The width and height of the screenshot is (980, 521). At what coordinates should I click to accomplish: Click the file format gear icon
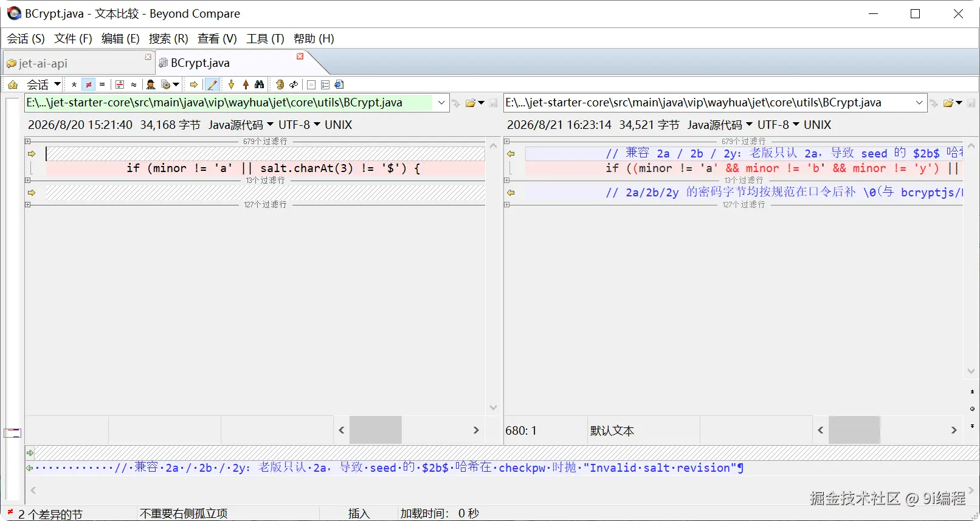click(165, 85)
